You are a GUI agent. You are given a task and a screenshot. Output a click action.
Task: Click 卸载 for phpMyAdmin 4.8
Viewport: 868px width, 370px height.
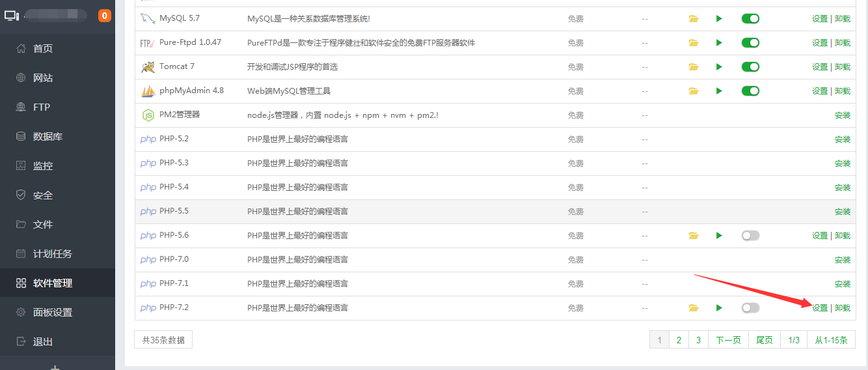tap(843, 91)
